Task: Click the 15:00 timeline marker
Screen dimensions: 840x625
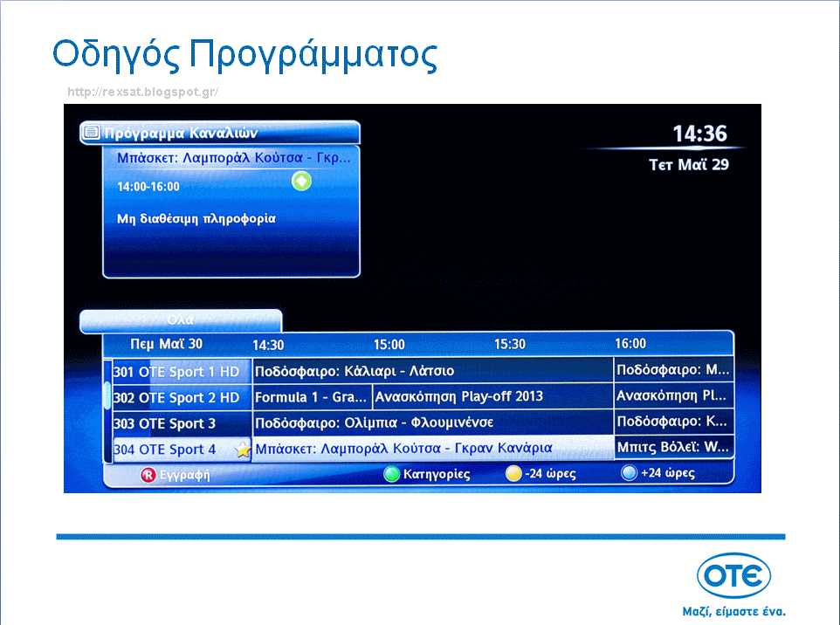Action: pos(389,344)
